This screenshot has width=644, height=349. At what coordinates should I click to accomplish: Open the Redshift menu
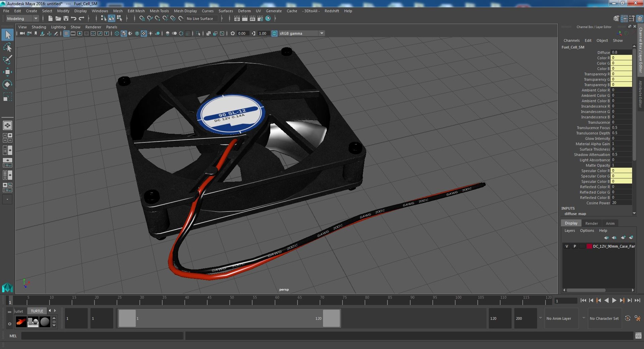click(332, 11)
